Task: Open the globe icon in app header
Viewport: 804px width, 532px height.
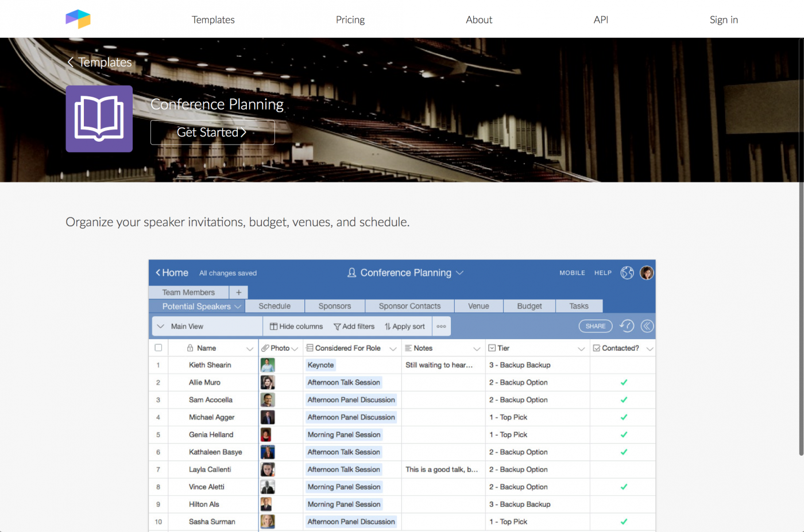Action: (627, 273)
